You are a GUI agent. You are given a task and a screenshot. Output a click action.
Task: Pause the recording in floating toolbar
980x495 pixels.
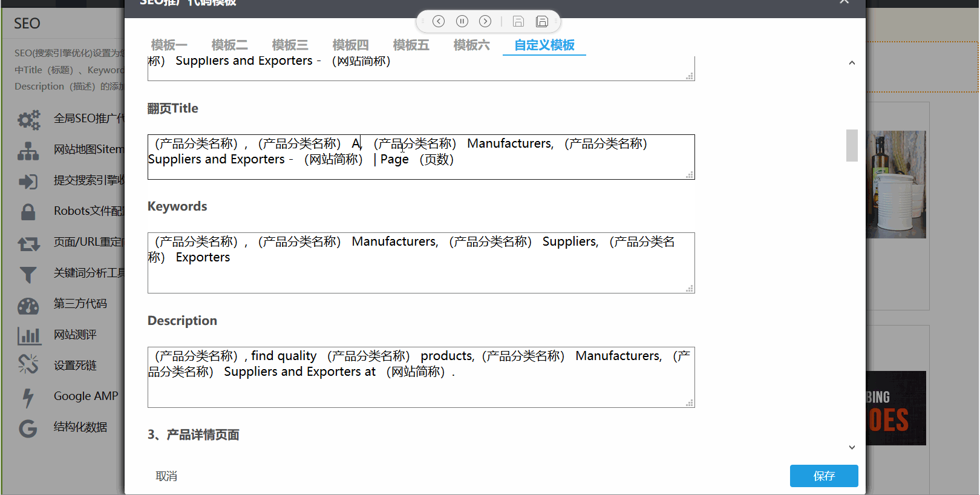point(462,21)
